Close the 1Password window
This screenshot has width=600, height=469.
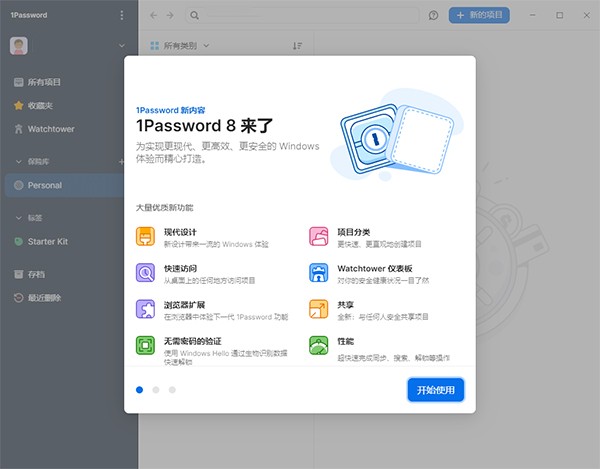(587, 15)
